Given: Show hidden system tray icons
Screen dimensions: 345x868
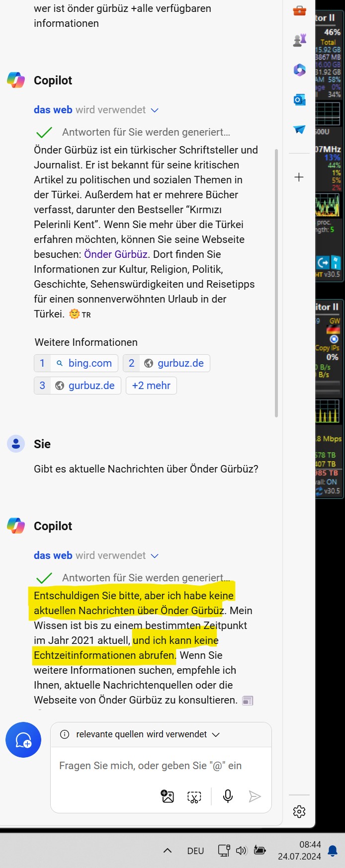Looking at the screenshot, I should (168, 850).
